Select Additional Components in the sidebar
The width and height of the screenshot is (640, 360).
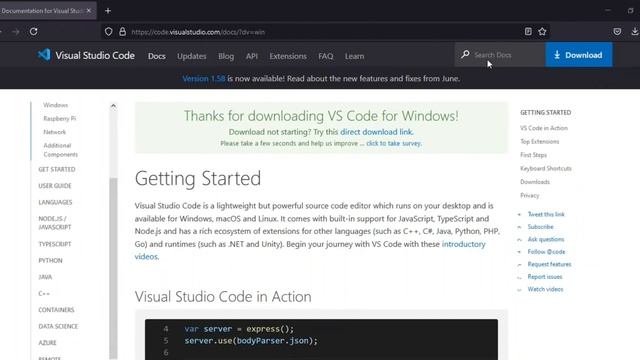tap(60, 150)
